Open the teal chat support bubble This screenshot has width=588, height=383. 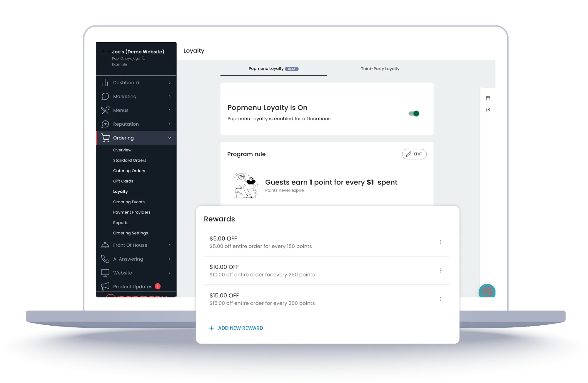tap(487, 291)
